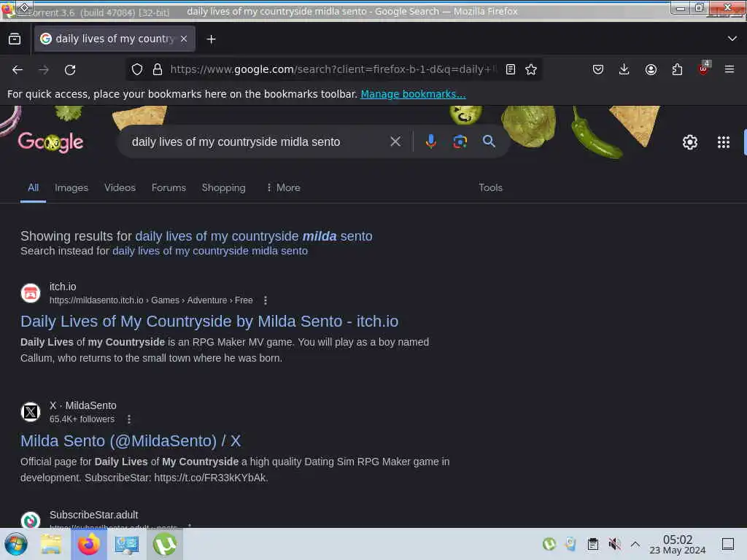Expand the More search filters menu
This screenshot has width=747, height=560.
coord(283,187)
